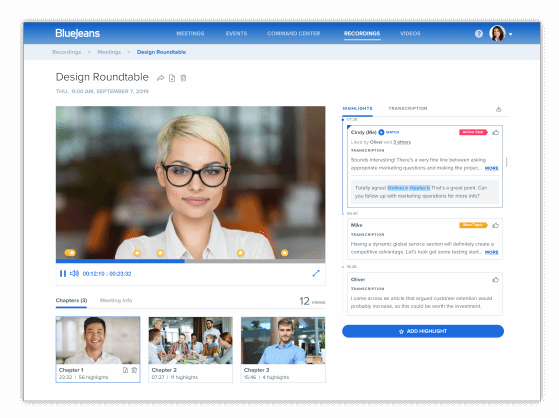
Task: Click the download icon in highlights panel
Action: click(498, 109)
